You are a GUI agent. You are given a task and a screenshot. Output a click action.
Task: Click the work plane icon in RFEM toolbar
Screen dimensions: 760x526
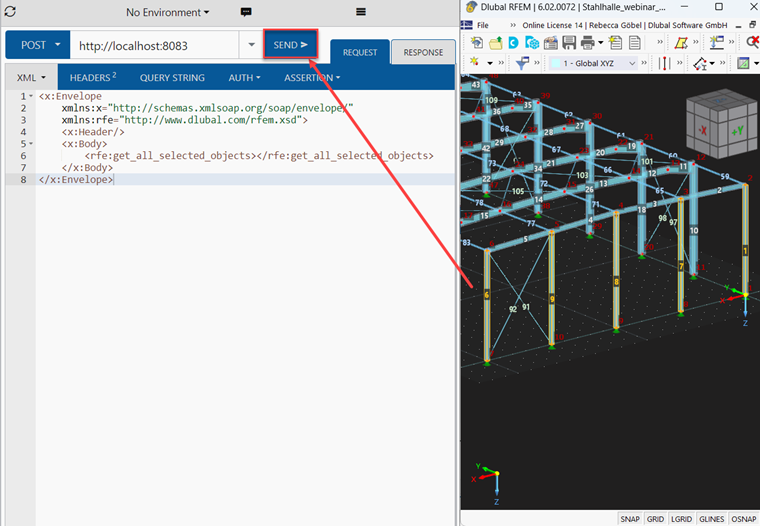[743, 63]
